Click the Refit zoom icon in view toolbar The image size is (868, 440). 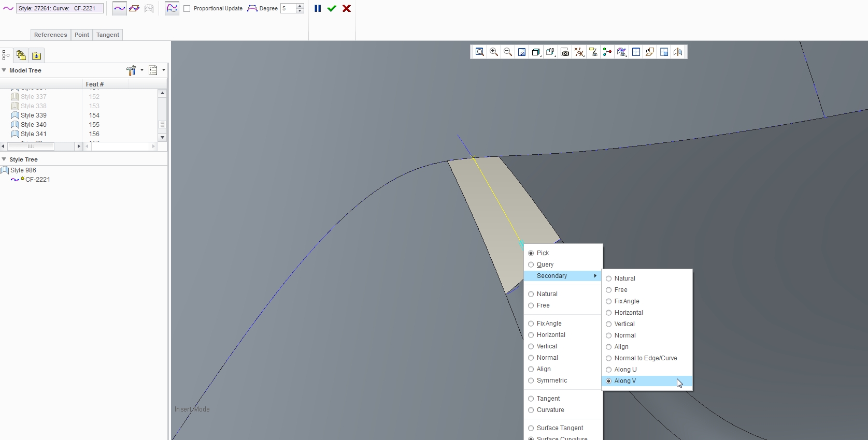[x=480, y=52]
